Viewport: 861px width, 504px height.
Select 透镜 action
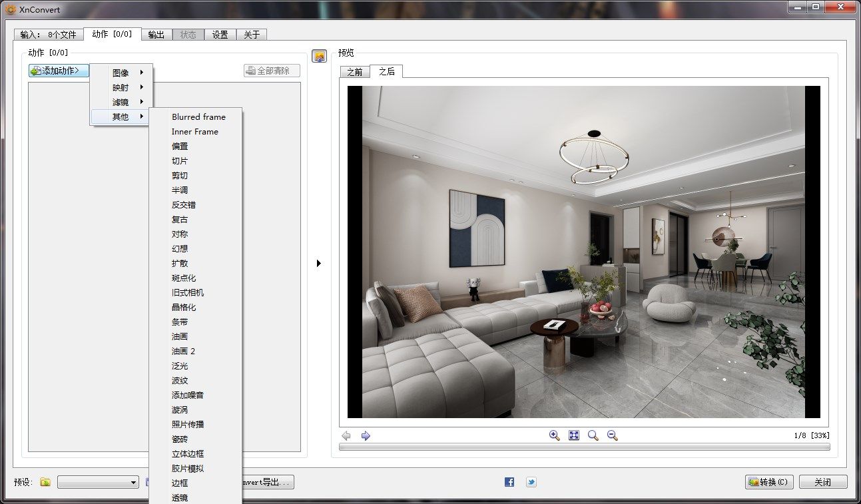pos(180,497)
